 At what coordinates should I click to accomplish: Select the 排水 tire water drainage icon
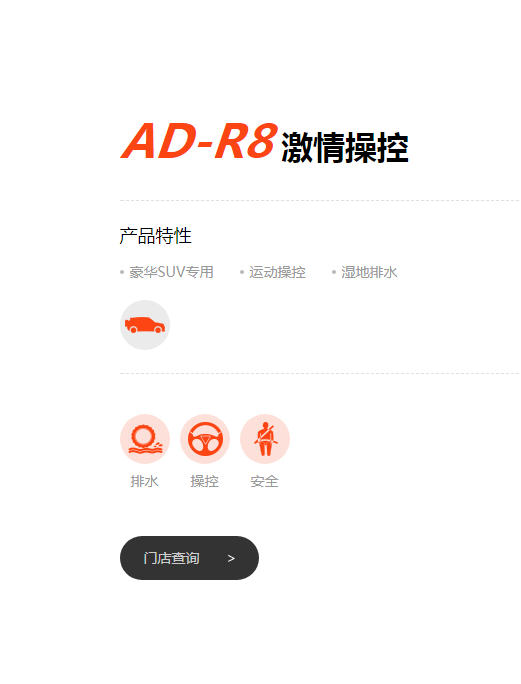pos(145,439)
